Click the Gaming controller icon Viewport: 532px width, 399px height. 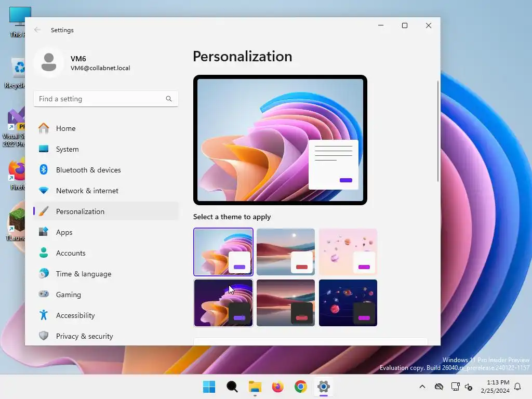(44, 294)
